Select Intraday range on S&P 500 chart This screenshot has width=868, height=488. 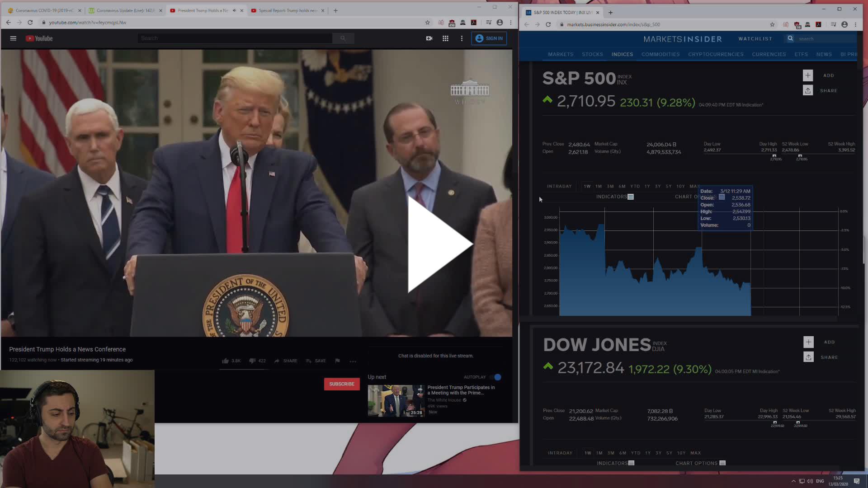[559, 186]
